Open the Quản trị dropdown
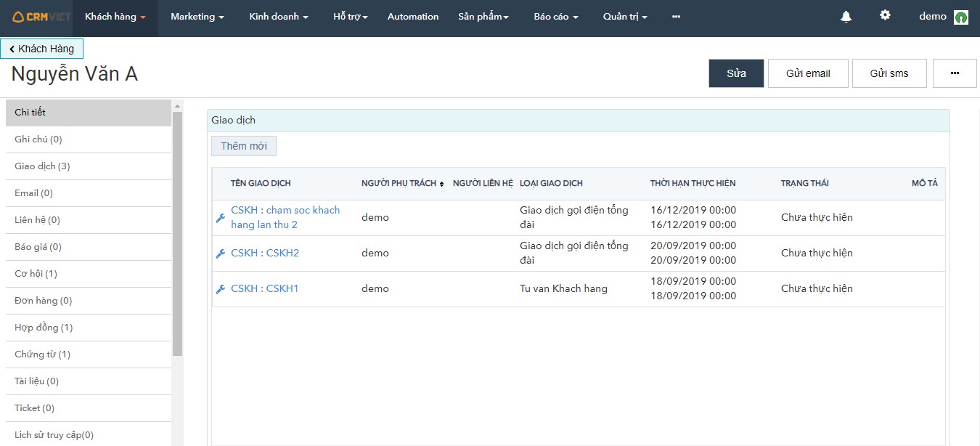Screen dimensions: 980x446 (625, 16)
